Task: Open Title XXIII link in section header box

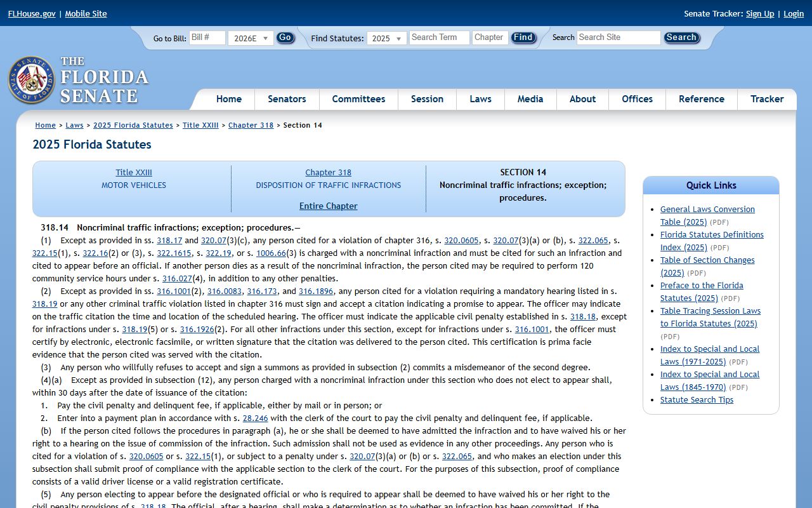Action: tap(134, 172)
